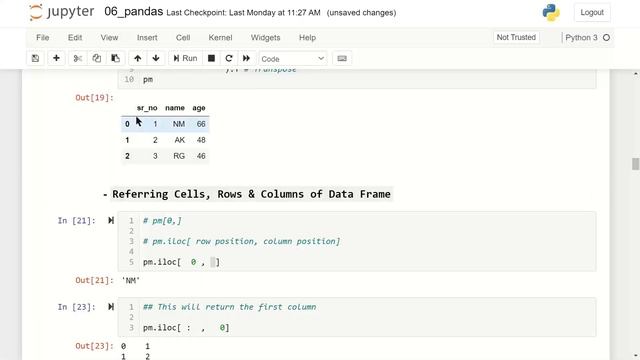Click code line 10 containing pm
Image resolution: width=640 pixels, height=360 pixels.
(148, 79)
